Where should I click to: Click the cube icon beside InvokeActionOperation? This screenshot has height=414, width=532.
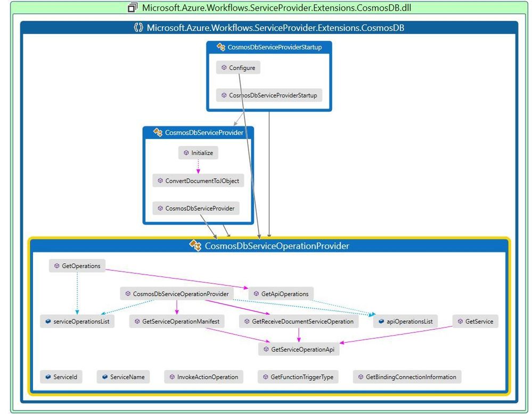pyautogui.click(x=172, y=377)
